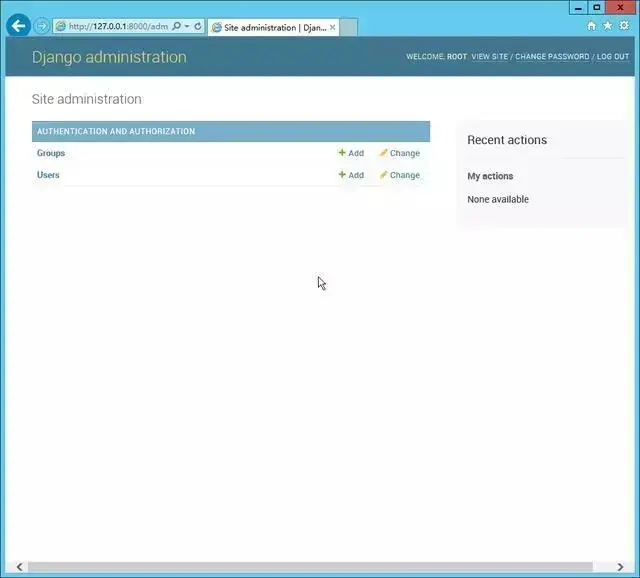Minimize the browser window
The image size is (640, 578).
[x=578, y=8]
